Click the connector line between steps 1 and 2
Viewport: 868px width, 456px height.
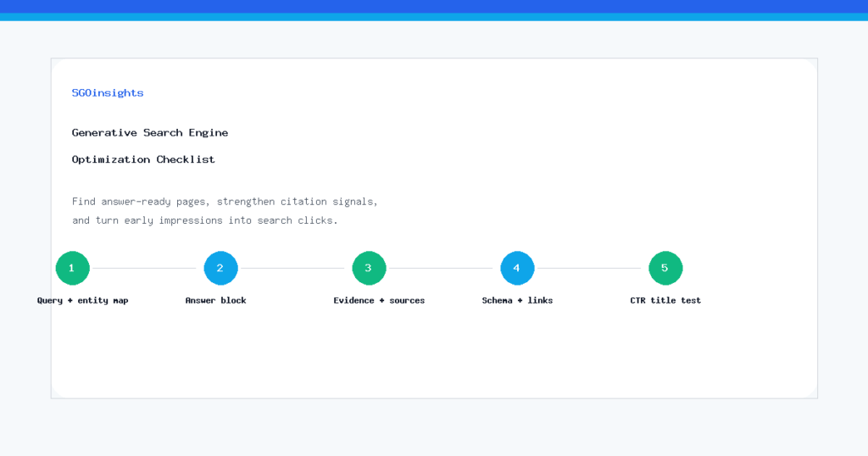coord(144,269)
